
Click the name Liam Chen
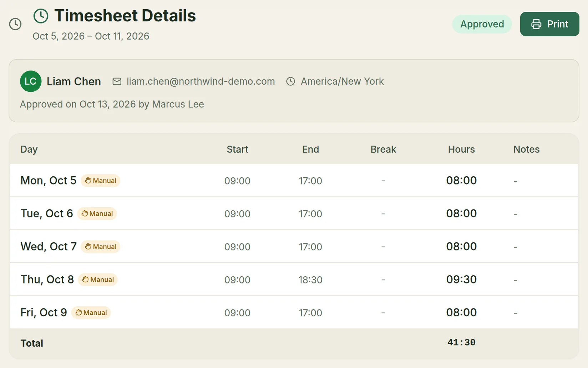pos(74,81)
